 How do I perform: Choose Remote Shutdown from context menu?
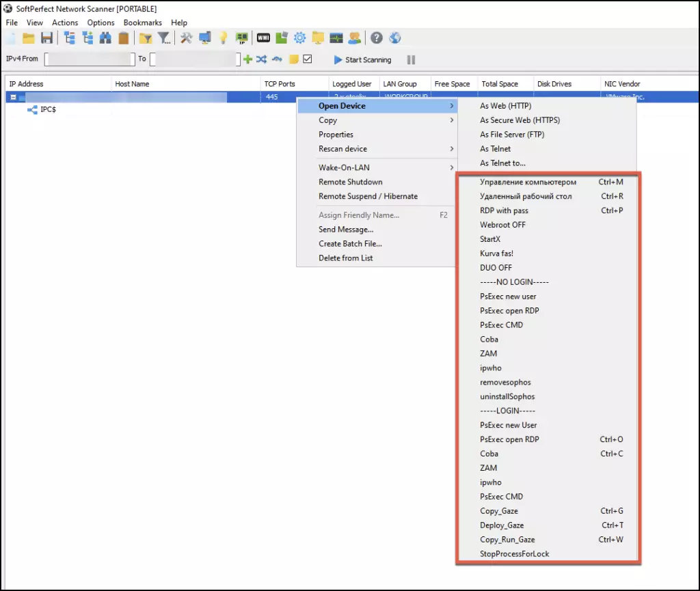pos(350,182)
